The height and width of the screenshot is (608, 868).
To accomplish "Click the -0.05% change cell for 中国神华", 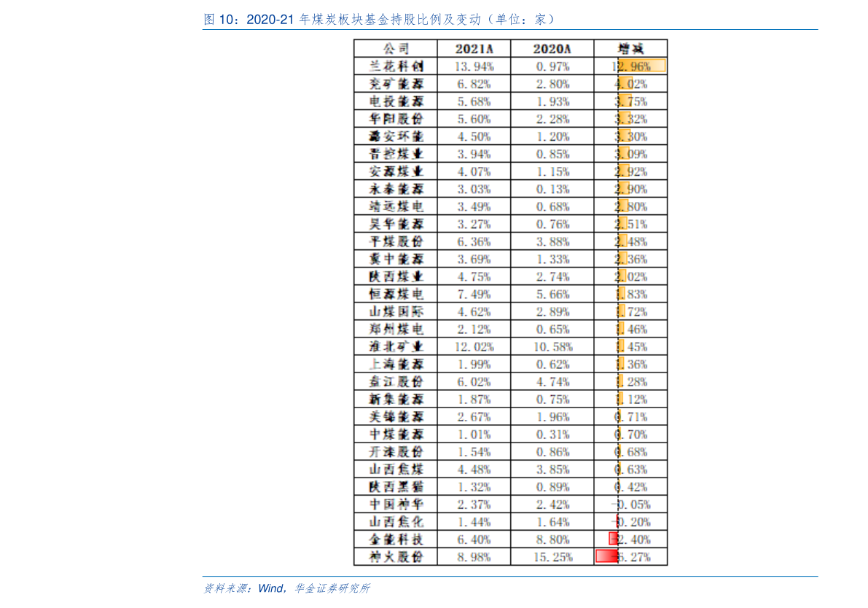I will click(x=631, y=505).
